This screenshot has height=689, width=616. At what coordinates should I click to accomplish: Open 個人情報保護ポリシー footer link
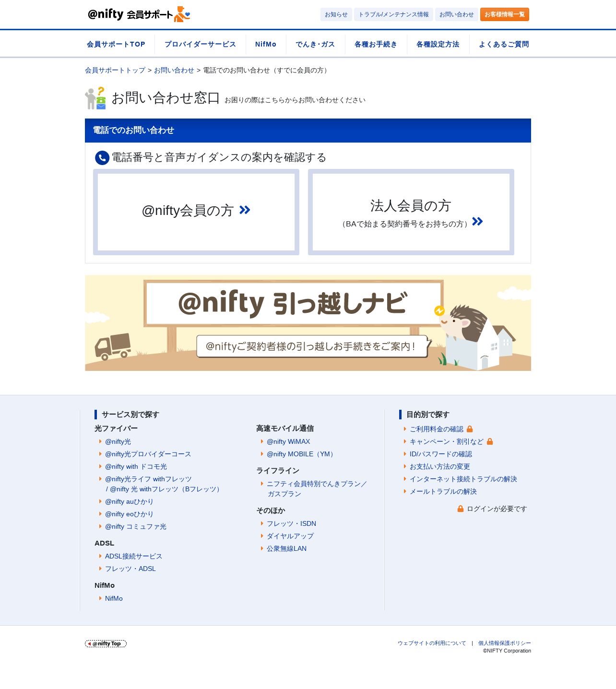[505, 643]
